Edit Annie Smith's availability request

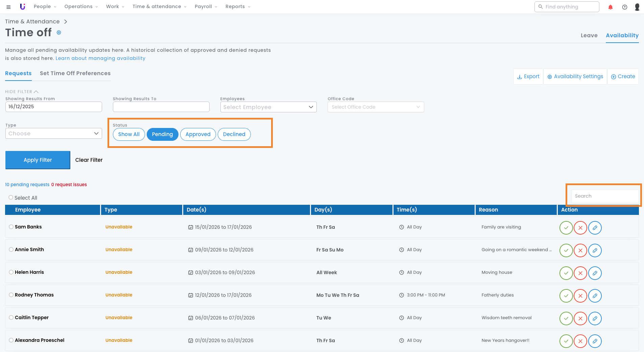pos(595,250)
